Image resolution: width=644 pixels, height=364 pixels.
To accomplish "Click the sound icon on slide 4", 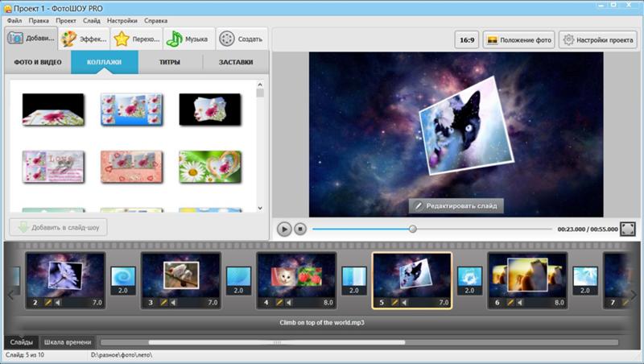I will tap(289, 302).
